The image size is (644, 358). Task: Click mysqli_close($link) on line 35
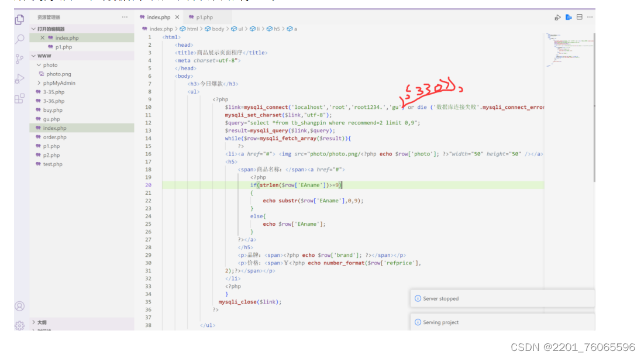250,302
